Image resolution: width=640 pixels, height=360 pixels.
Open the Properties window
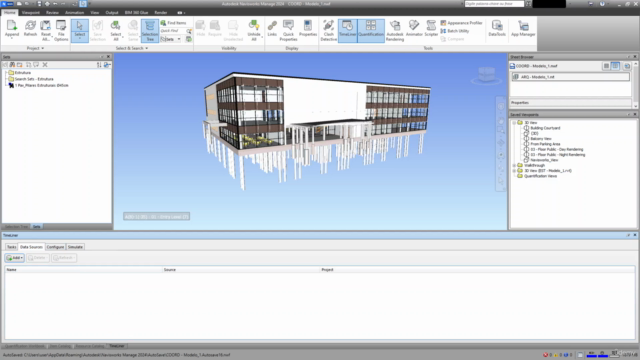(x=308, y=29)
